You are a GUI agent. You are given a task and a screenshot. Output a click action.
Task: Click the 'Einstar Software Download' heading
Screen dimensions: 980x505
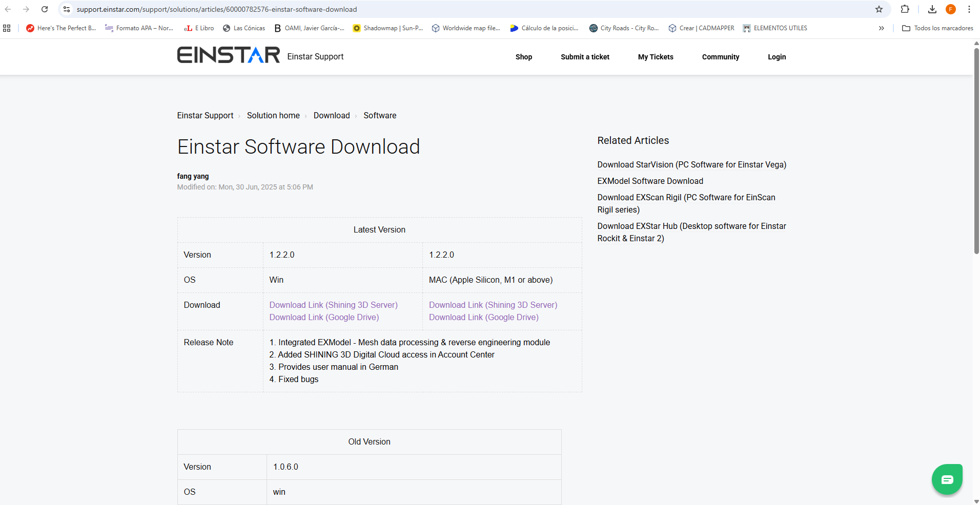click(x=299, y=147)
